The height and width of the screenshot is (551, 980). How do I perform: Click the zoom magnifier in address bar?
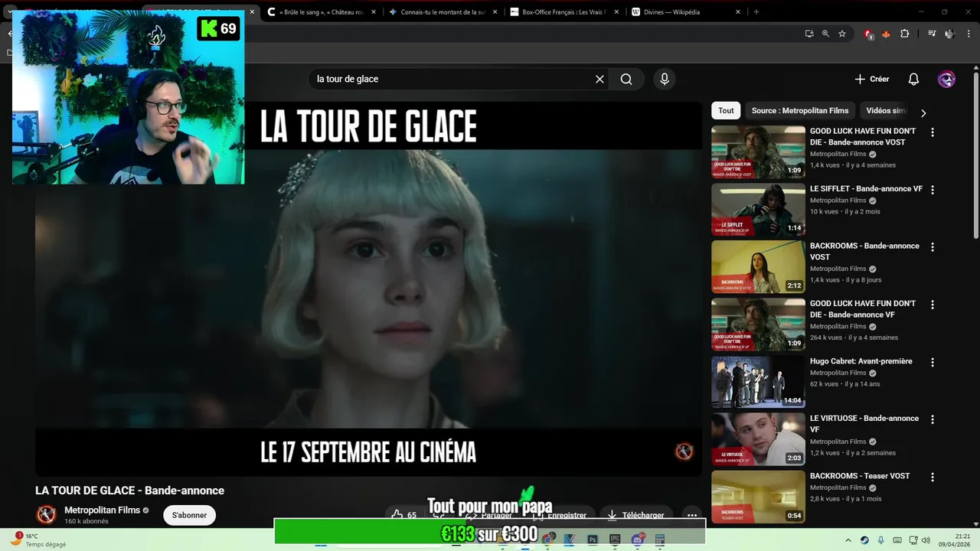[825, 34]
